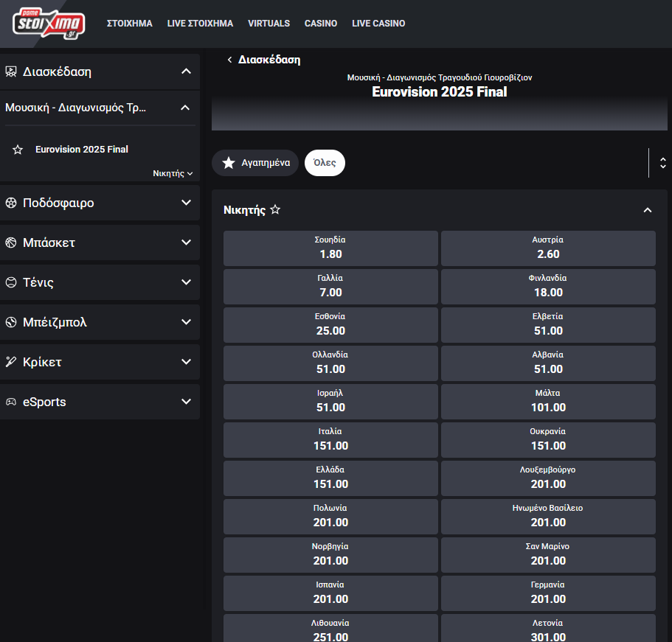Click the back arrow next to Διασκέδαση
Screen dimensions: 672x642
229,60
